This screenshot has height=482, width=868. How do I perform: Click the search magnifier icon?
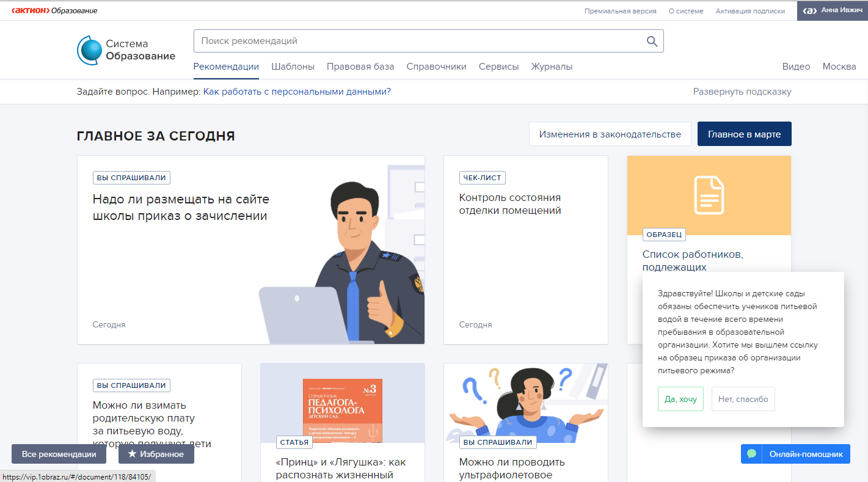click(652, 42)
